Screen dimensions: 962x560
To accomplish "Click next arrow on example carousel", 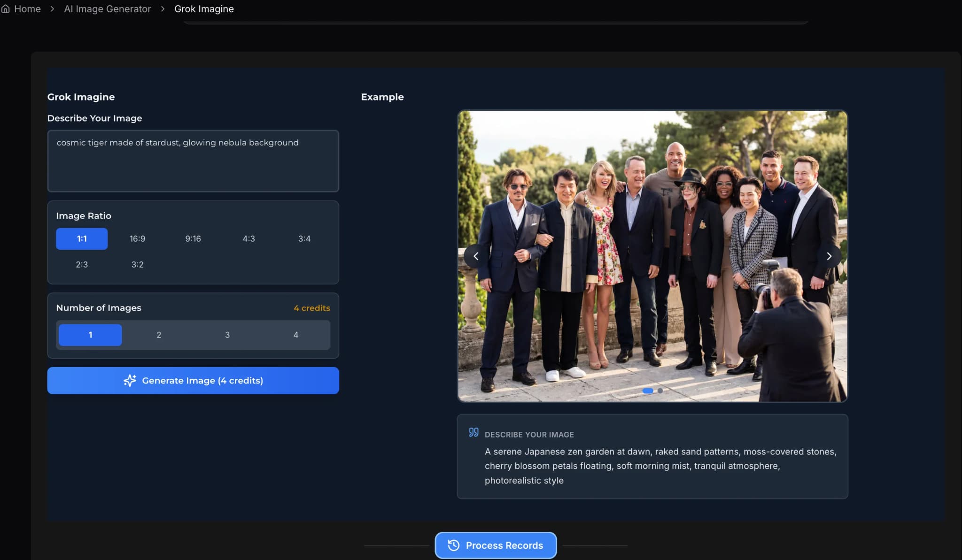I will point(829,256).
